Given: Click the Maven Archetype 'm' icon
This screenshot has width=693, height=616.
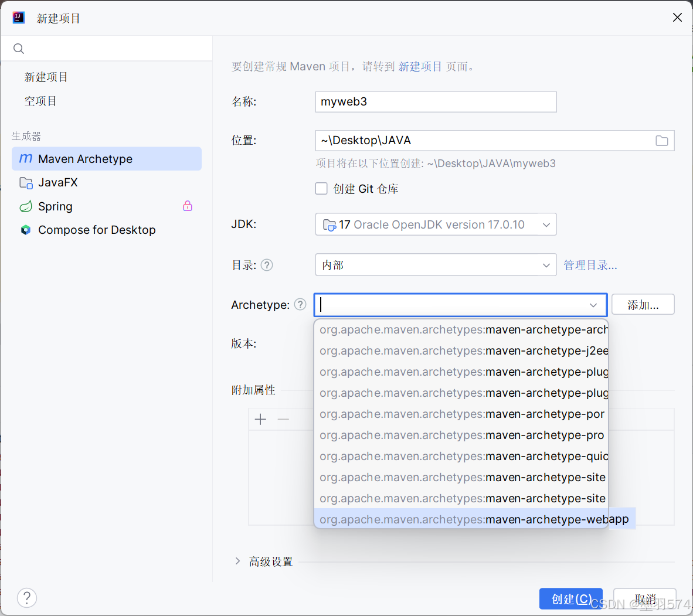Looking at the screenshot, I should (26, 158).
